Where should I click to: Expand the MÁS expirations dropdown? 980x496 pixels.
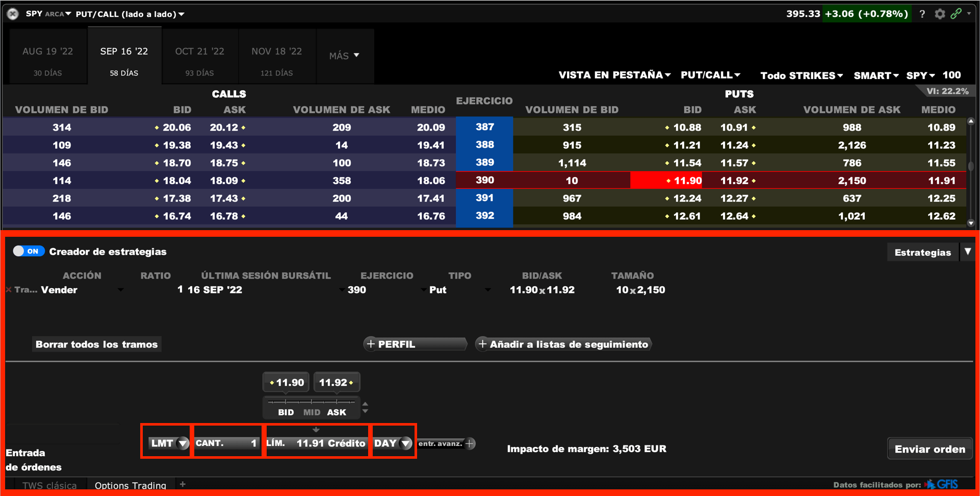point(345,56)
